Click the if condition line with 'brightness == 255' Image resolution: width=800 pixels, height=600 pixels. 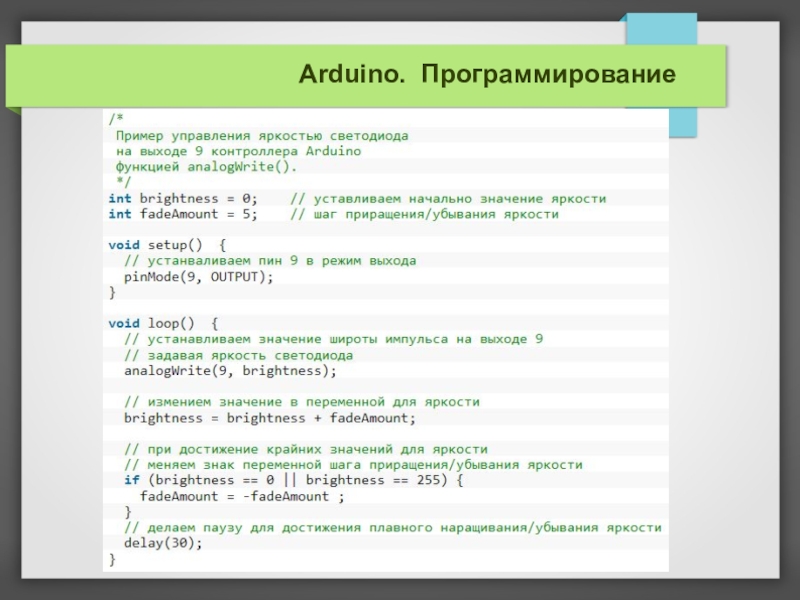[294, 480]
